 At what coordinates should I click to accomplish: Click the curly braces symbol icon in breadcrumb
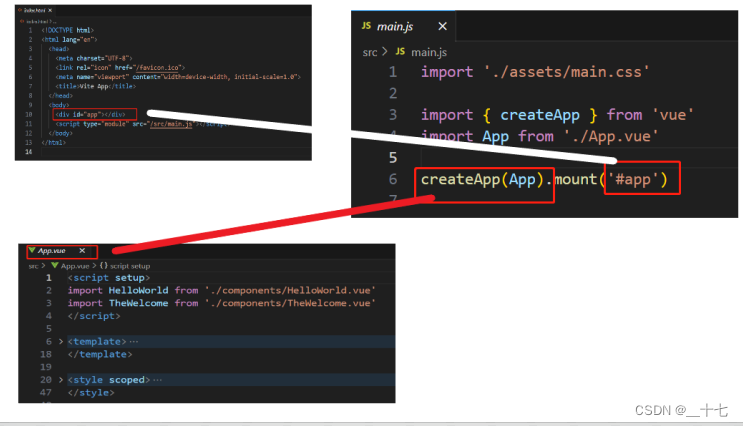coord(104,265)
